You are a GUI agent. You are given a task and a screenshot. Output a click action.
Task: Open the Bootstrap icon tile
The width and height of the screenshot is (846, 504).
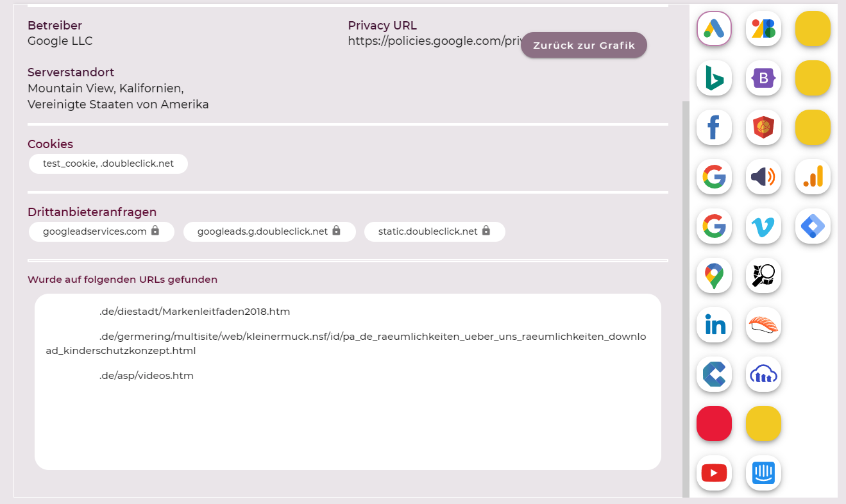click(x=763, y=78)
